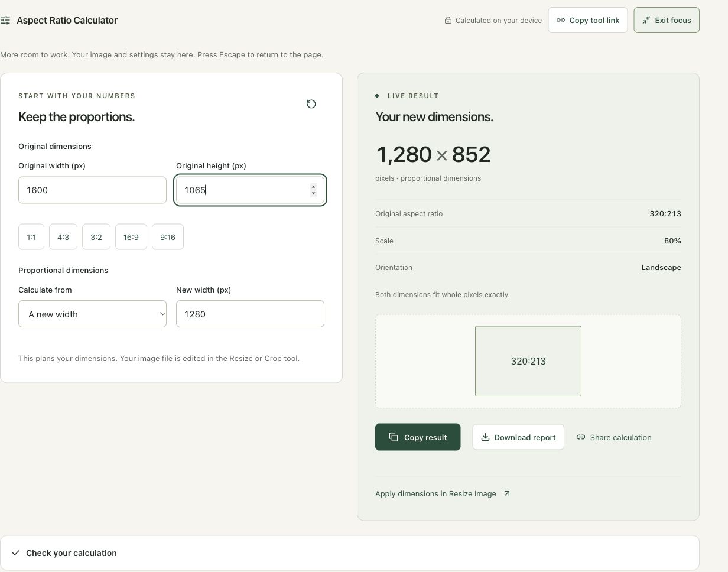
Task: Click the 'Keep the proportions.' heading
Action: tap(77, 117)
